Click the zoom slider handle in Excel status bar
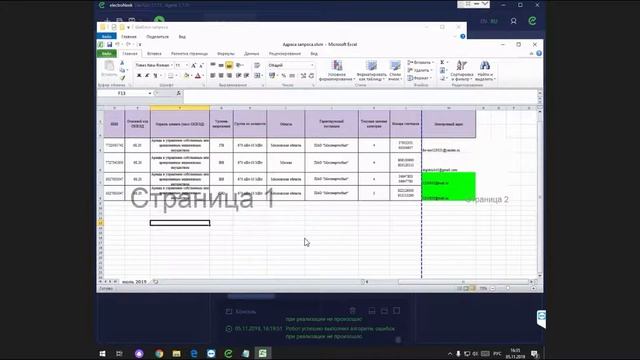640x360 pixels. [x=508, y=289]
